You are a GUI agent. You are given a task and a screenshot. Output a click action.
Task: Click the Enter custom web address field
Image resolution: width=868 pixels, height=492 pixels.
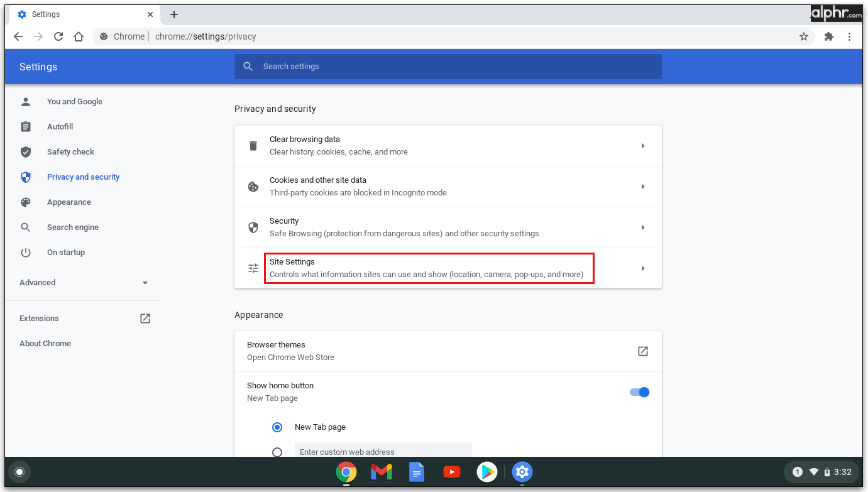point(383,450)
